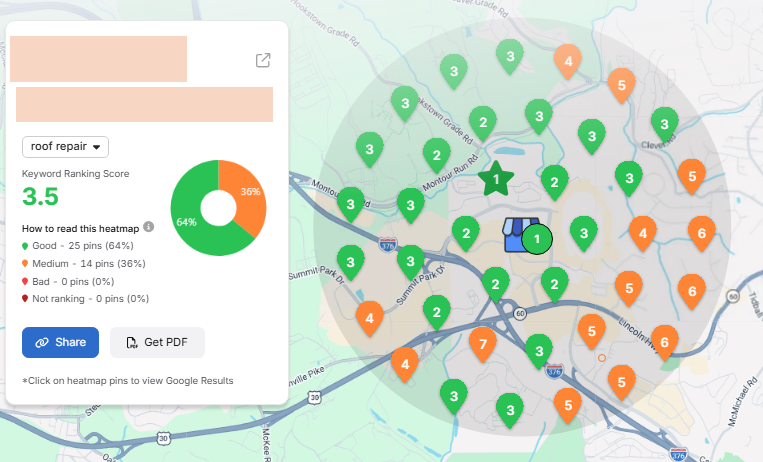Click the dark green star pin ranked 1
This screenshot has width=763, height=462.
tap(496, 179)
